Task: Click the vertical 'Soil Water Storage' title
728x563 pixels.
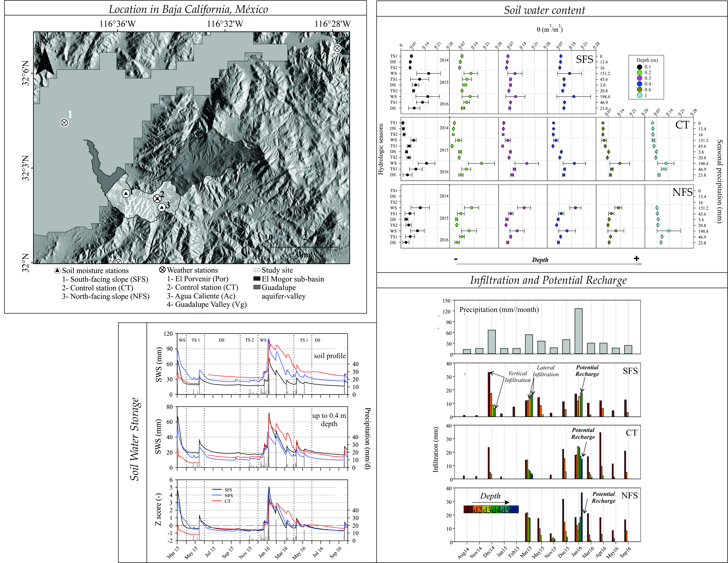Action: [x=134, y=439]
